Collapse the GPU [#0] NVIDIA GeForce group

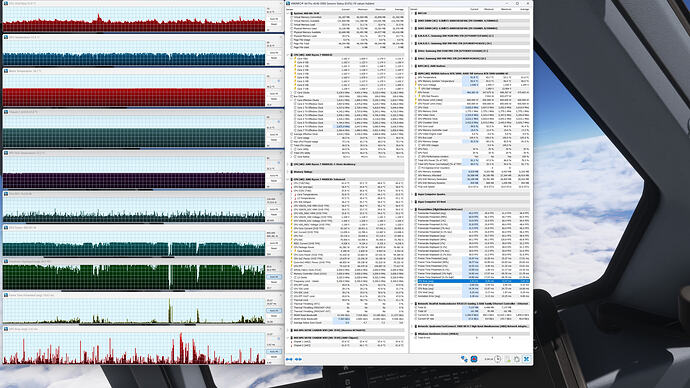click(x=413, y=73)
